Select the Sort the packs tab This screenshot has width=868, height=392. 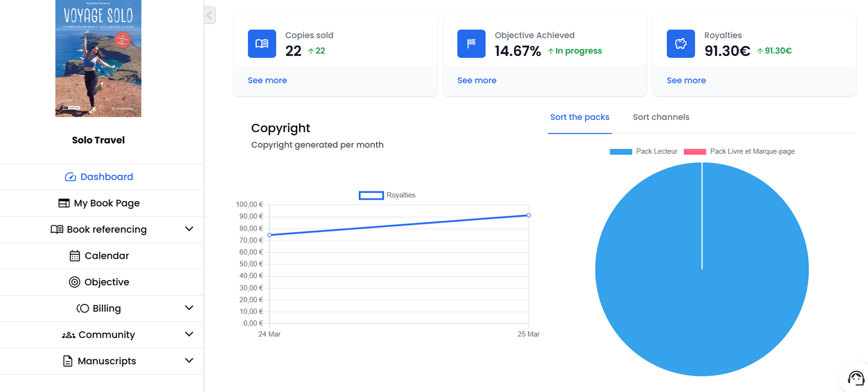click(580, 117)
